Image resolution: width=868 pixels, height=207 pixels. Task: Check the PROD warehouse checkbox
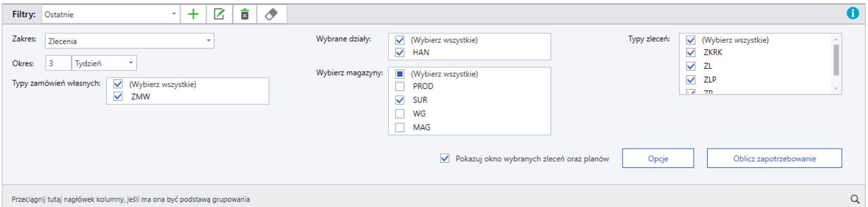[400, 86]
